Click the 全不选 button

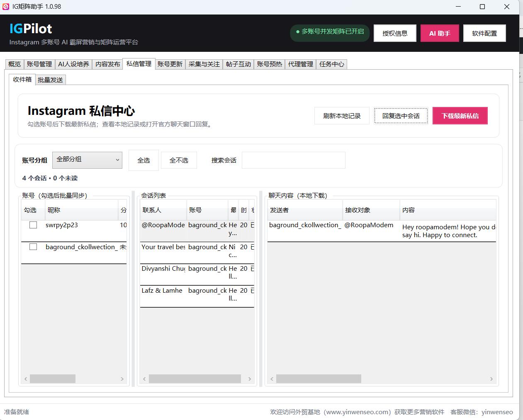point(179,160)
